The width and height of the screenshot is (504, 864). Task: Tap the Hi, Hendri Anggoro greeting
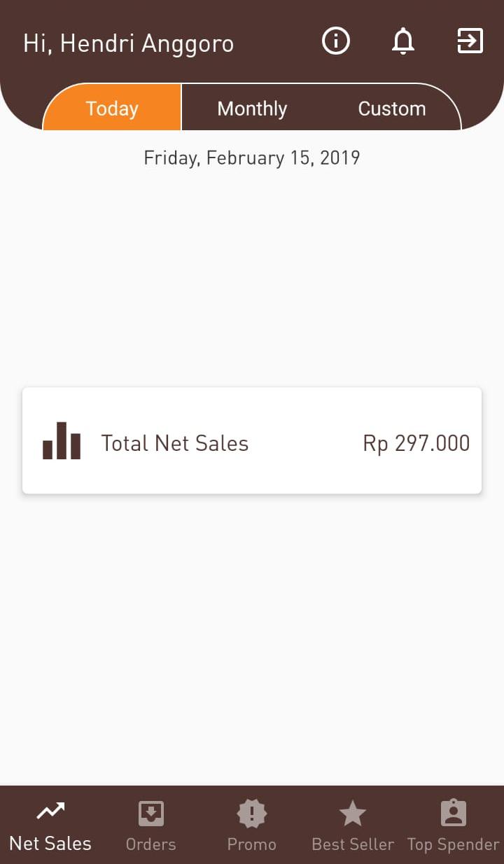pyautogui.click(x=129, y=43)
